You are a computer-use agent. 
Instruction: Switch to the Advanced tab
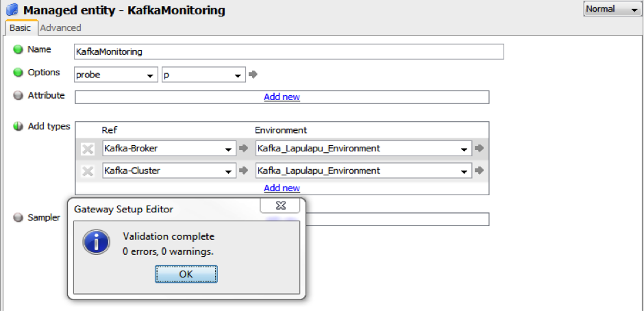61,28
